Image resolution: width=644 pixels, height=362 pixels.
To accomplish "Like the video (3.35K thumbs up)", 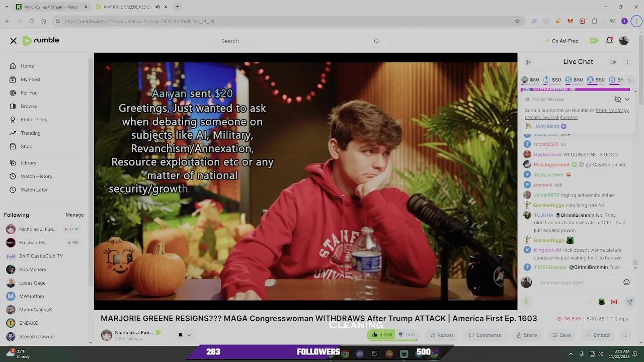I will [382, 335].
